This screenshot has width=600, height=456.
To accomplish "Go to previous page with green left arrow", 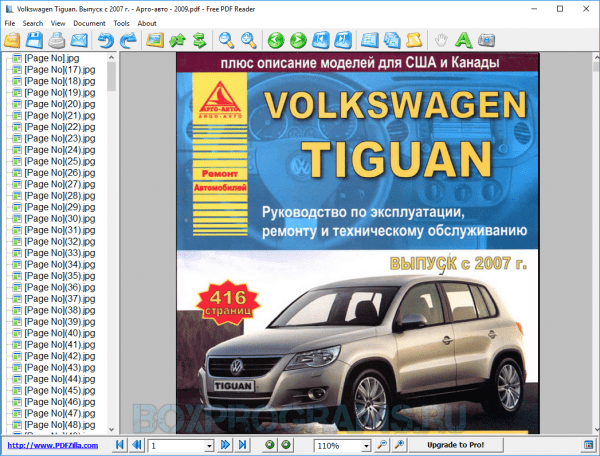I will [276, 40].
